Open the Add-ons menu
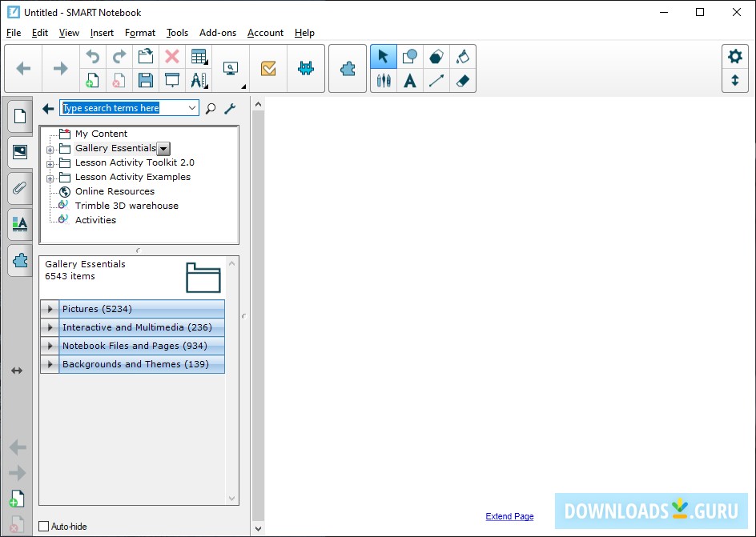The image size is (756, 537). coord(218,33)
